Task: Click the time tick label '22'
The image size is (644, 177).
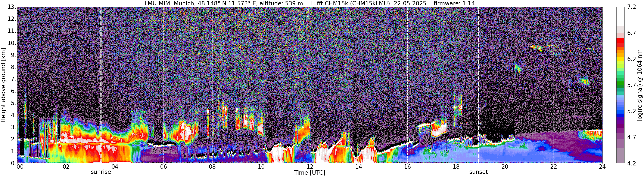Action: click(554, 167)
